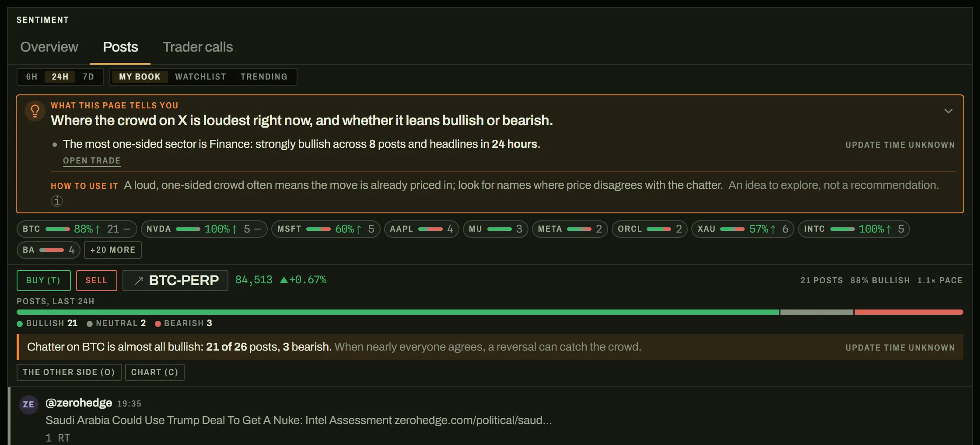Viewport: 980px width, 445px height.
Task: Select the META sentiment chip
Action: coord(570,229)
